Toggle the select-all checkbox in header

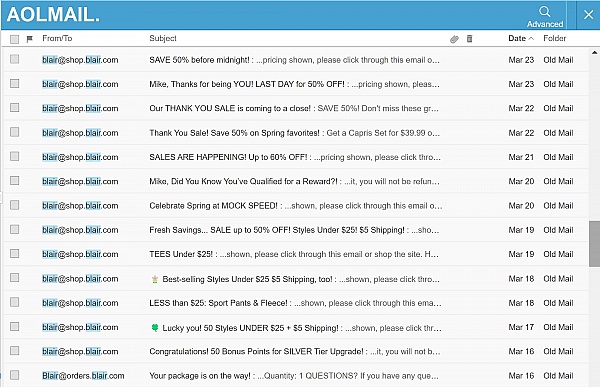(x=15, y=39)
